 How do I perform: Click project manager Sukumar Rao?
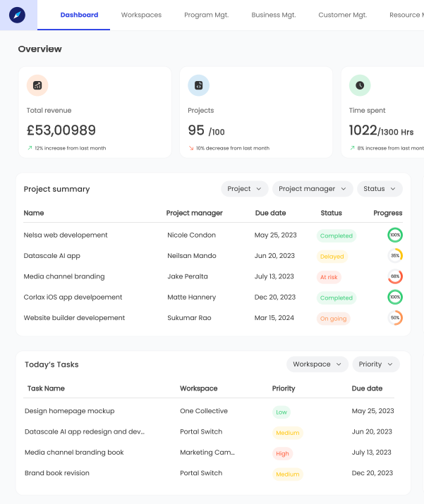click(189, 318)
